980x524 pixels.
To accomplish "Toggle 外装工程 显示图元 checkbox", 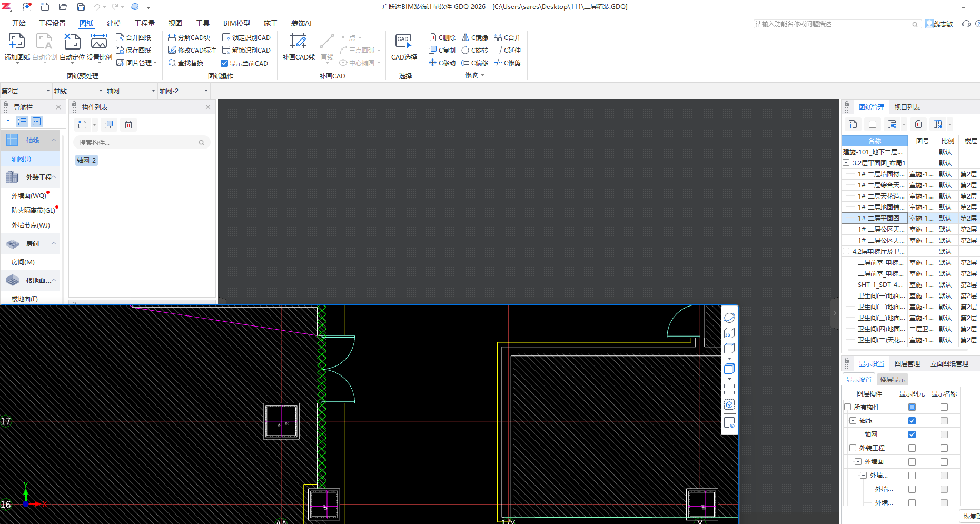I will (912, 448).
